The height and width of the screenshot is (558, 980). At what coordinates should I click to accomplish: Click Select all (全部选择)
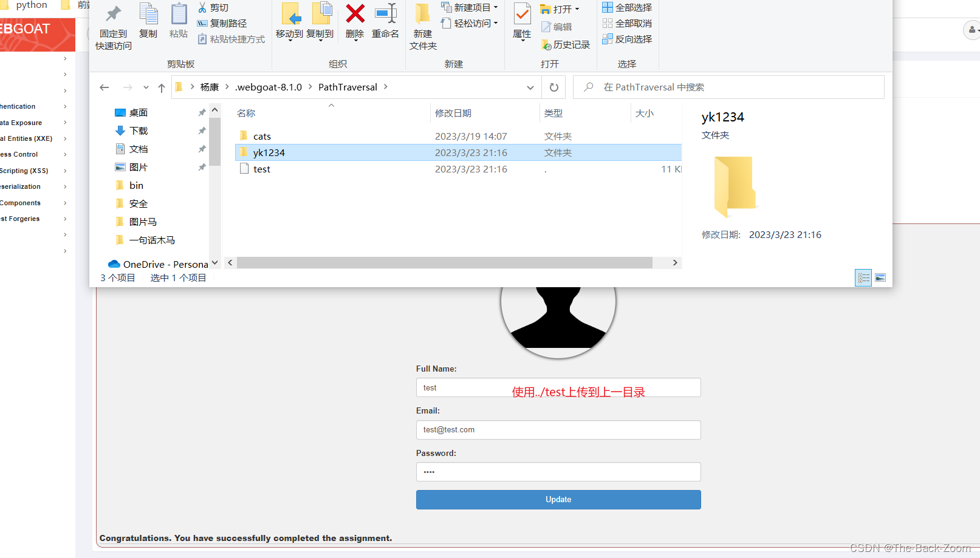(627, 8)
